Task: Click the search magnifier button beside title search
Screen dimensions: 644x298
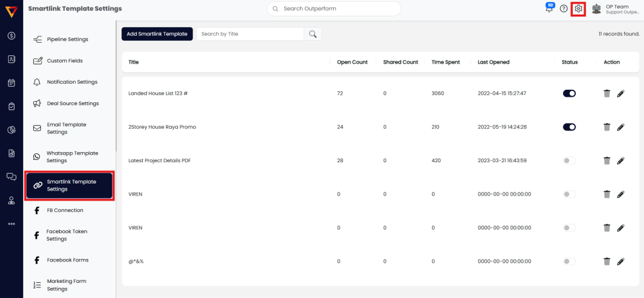Action: tap(313, 34)
